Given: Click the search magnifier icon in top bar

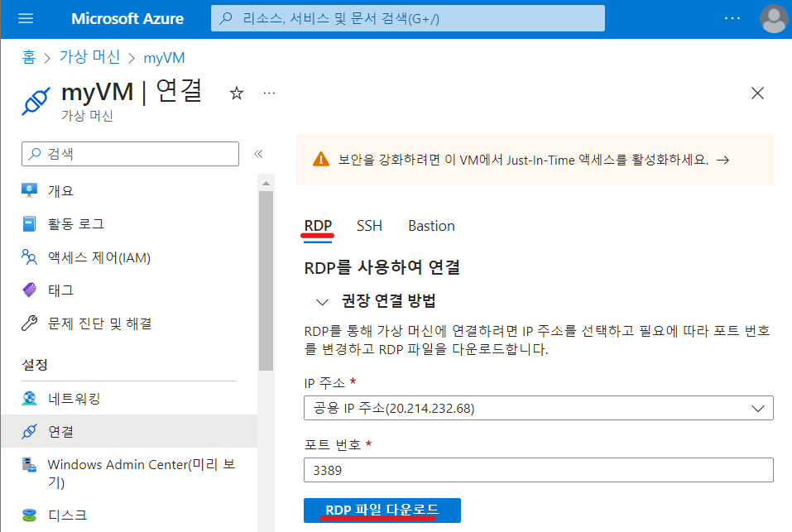Looking at the screenshot, I should [226, 19].
